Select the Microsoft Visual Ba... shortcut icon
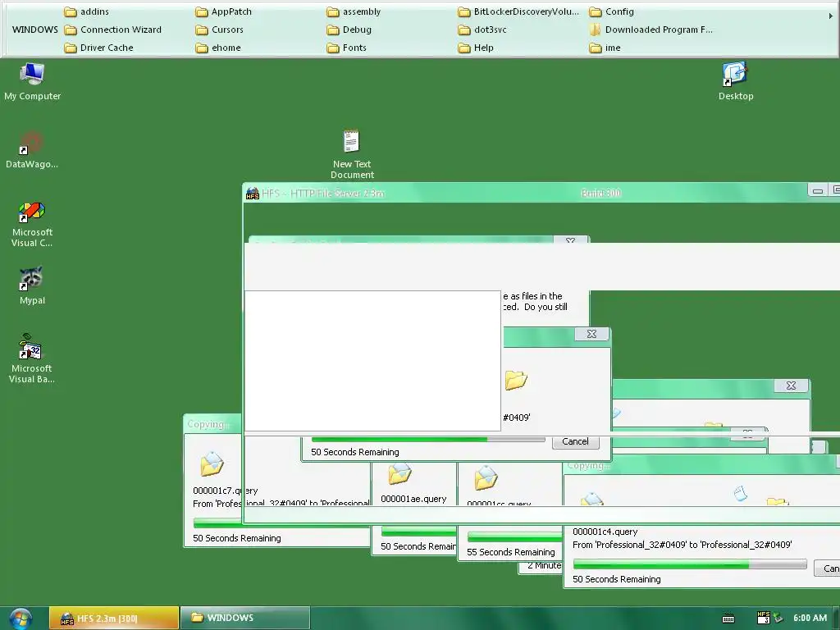840x630 pixels. [x=32, y=358]
